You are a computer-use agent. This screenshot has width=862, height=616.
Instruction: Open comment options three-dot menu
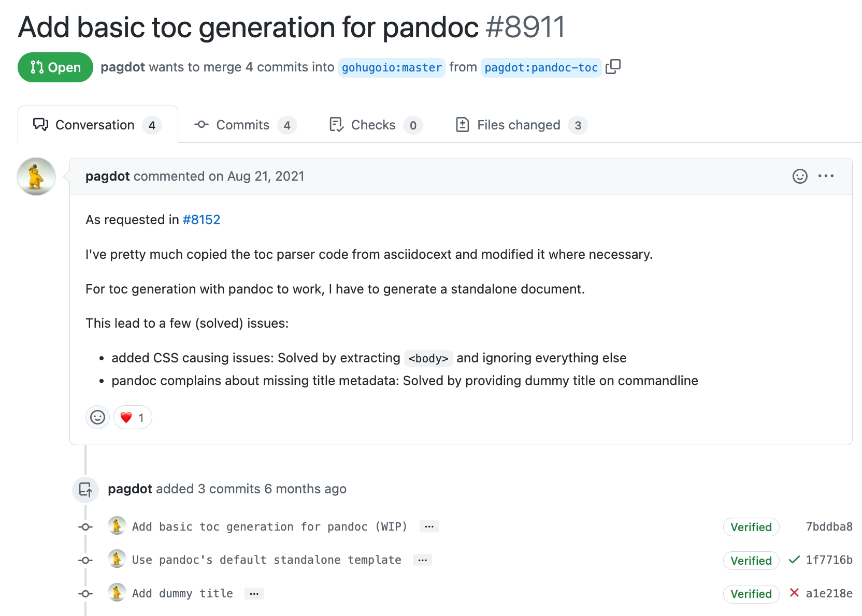pos(826,177)
